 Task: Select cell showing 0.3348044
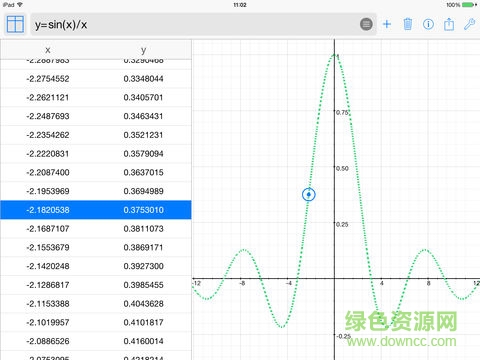[x=143, y=79]
